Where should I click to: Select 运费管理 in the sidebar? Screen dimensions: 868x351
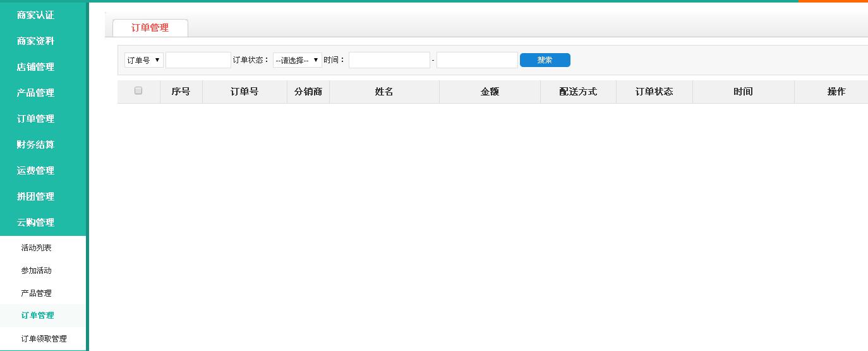coord(36,171)
